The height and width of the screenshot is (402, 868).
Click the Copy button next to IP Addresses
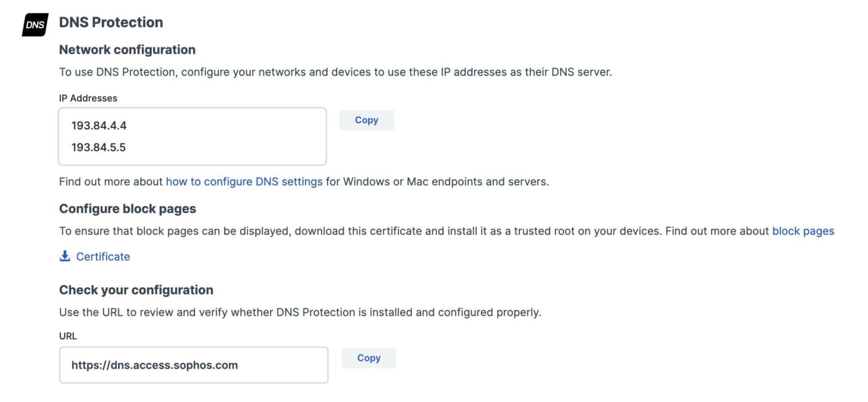(366, 120)
